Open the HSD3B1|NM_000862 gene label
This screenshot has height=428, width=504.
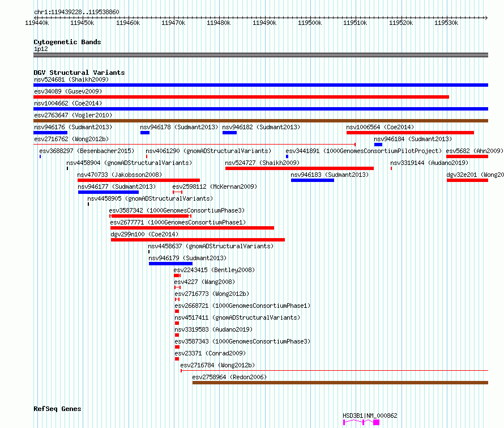point(370,416)
